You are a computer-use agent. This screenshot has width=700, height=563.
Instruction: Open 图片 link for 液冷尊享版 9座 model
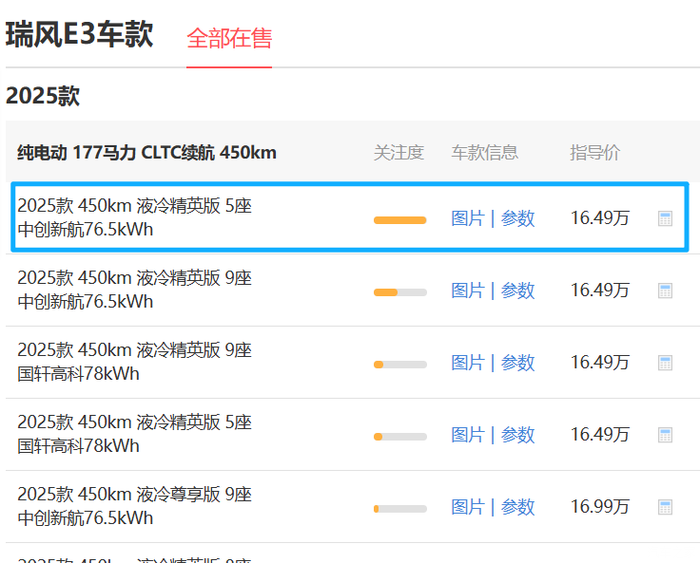click(x=467, y=507)
